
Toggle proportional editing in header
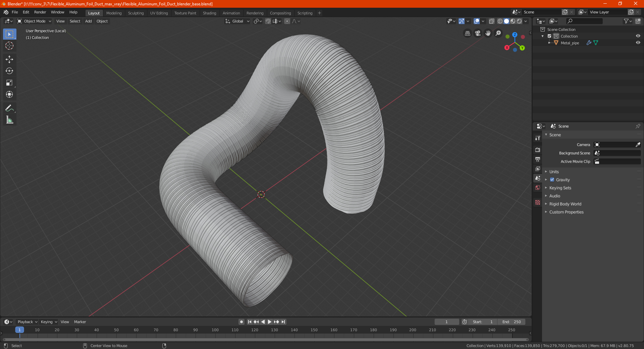pos(287,21)
